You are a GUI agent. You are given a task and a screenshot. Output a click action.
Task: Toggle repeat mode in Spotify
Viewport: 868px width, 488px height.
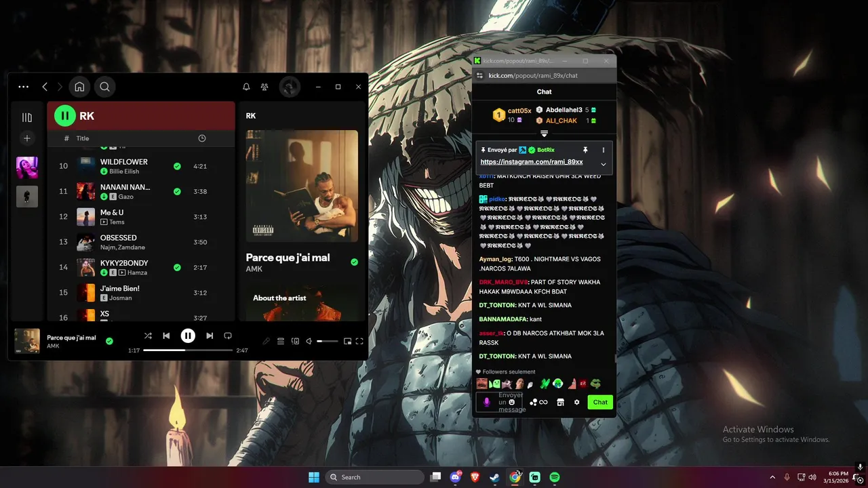click(228, 335)
